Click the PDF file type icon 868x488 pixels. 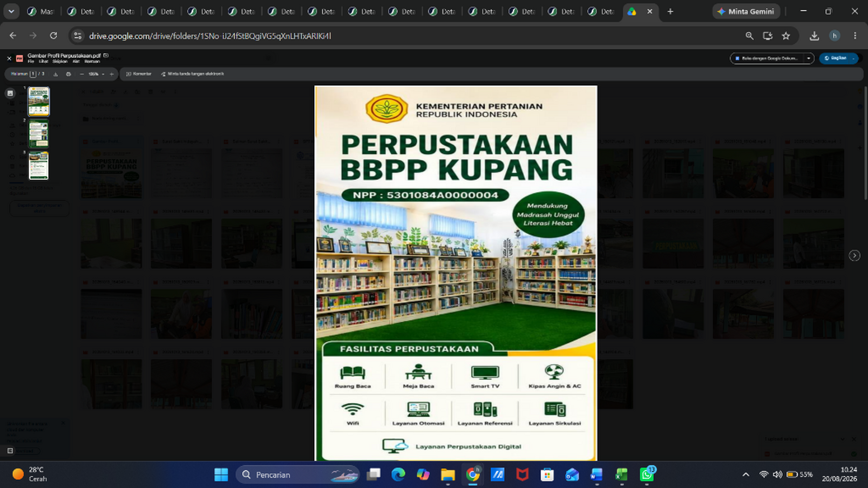[x=20, y=58]
